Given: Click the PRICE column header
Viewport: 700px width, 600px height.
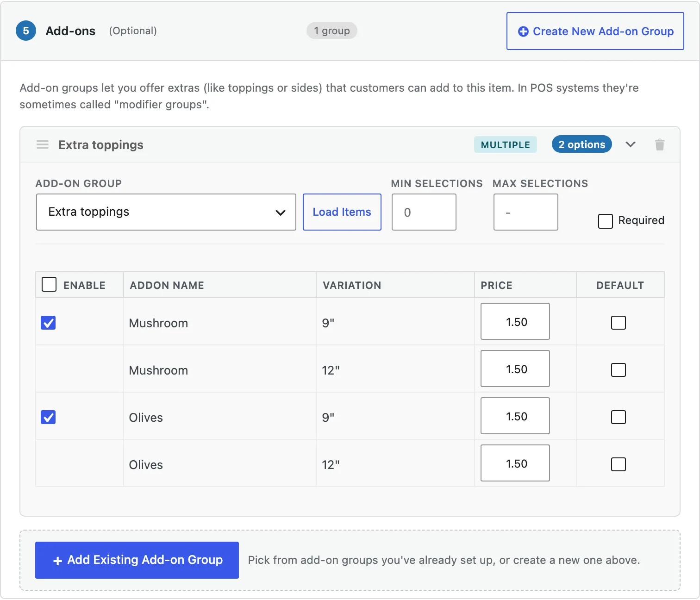Looking at the screenshot, I should coord(497,285).
